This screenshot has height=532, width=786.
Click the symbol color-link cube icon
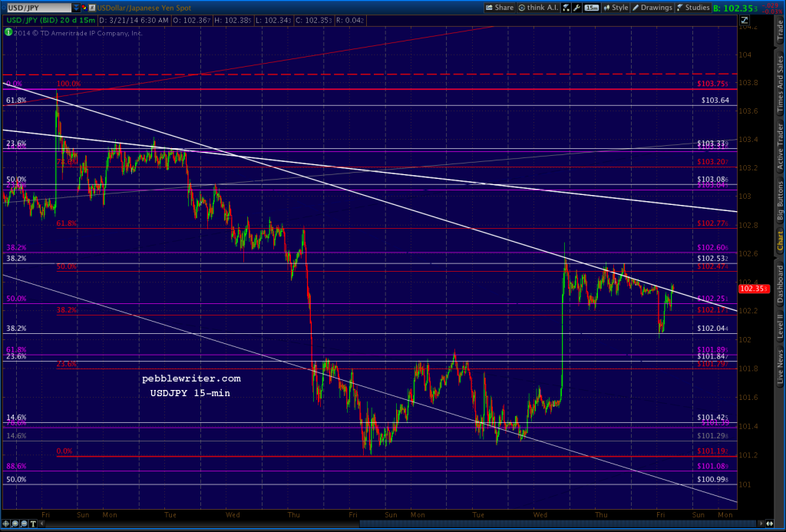[x=84, y=8]
